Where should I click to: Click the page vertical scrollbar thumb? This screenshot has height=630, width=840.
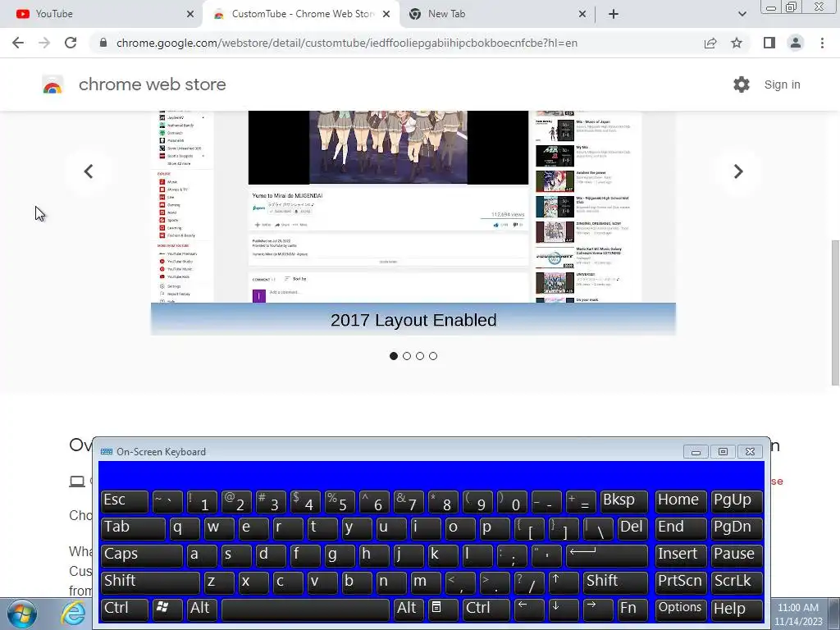pyautogui.click(x=835, y=313)
